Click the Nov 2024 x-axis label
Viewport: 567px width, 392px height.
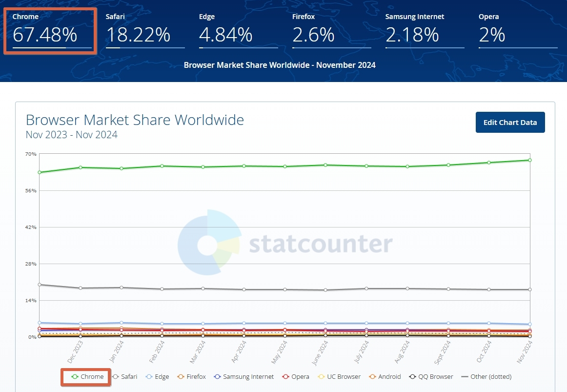click(x=525, y=352)
